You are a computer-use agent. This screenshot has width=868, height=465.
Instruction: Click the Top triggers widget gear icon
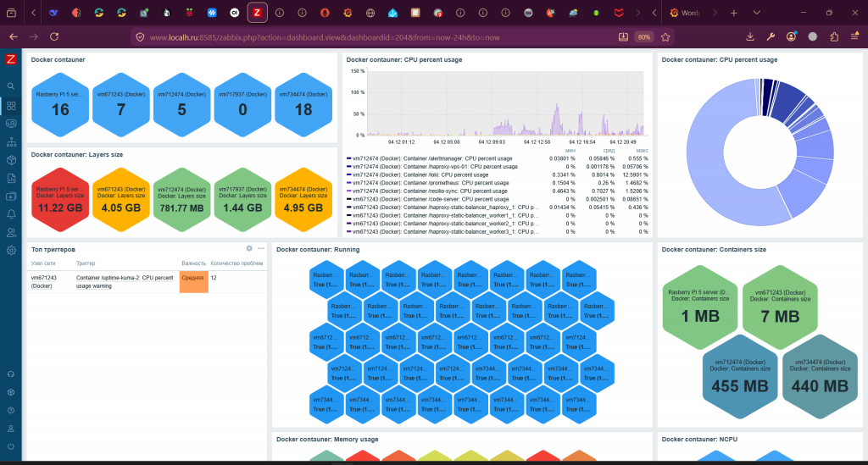(249, 248)
